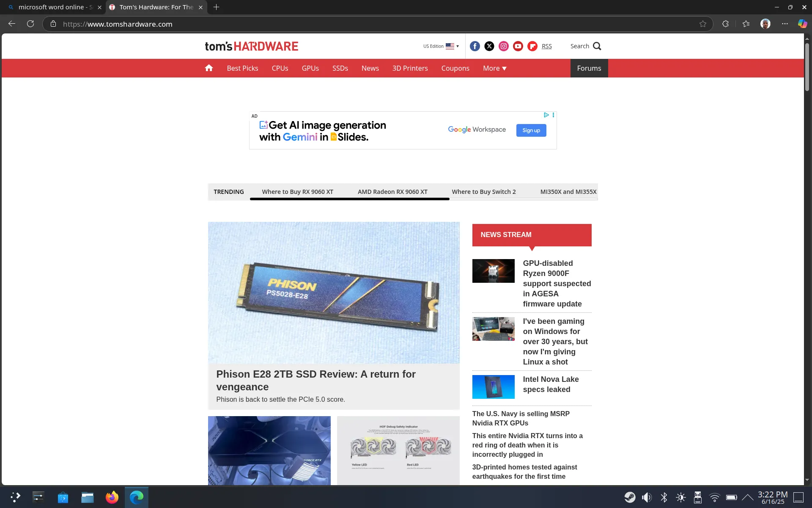Screen dimensions: 812x508
Task: Open browser Extensions puzzle icon
Action: point(726,24)
